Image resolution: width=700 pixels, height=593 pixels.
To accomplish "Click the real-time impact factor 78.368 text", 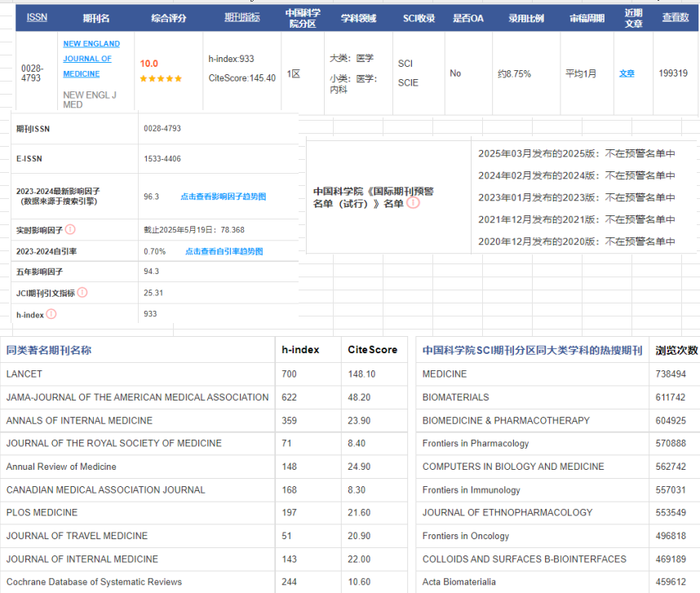I will (194, 230).
